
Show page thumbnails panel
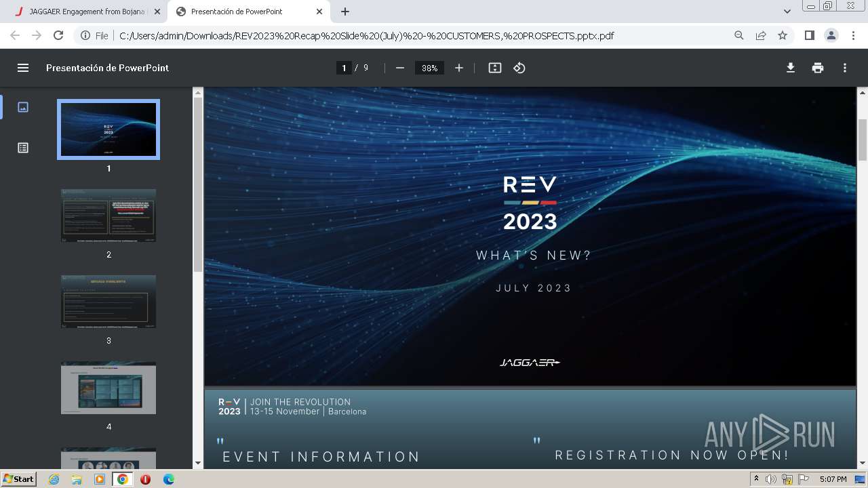23,107
